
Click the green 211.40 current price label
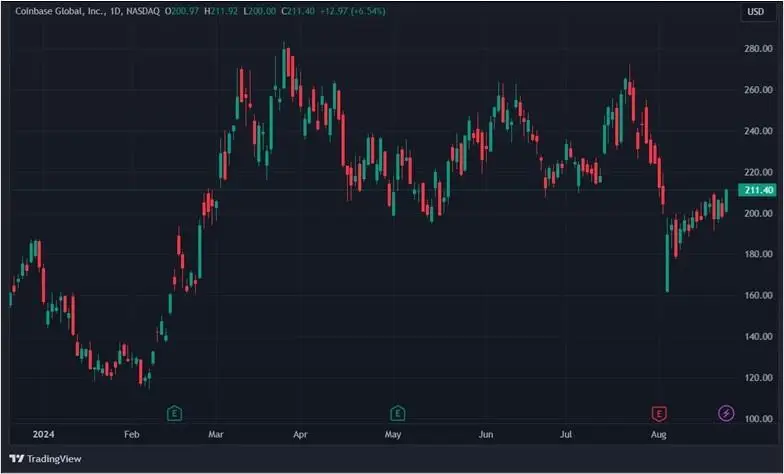(x=756, y=190)
